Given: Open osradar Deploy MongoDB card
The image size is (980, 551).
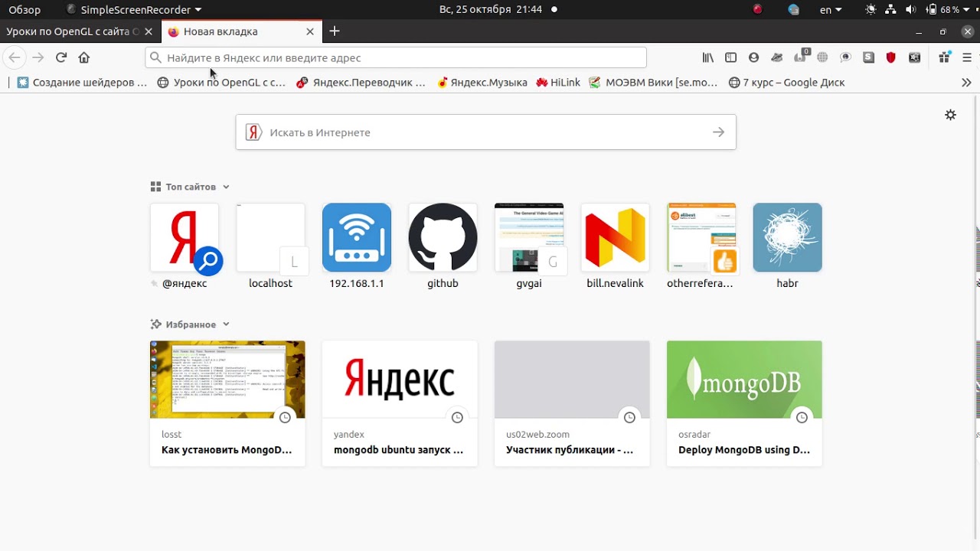Looking at the screenshot, I should [744, 403].
